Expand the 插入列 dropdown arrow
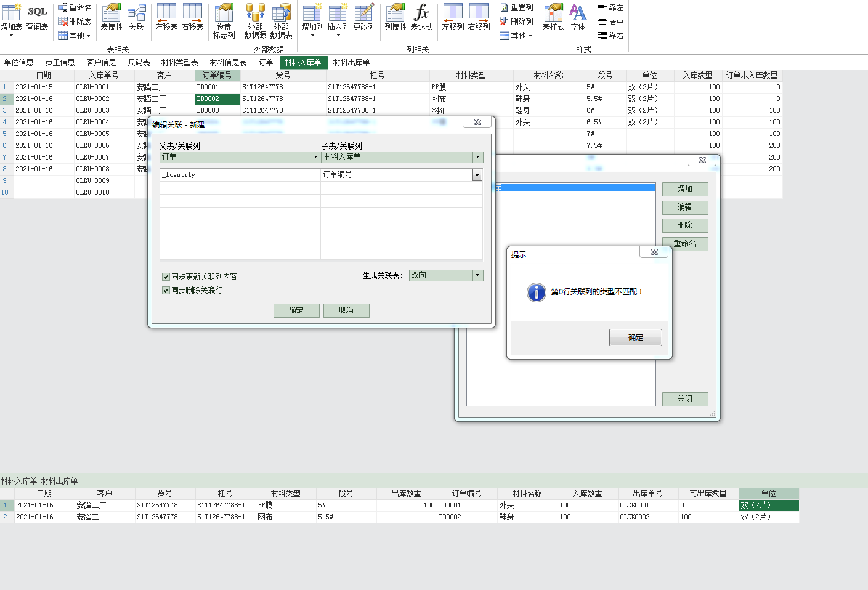The height and width of the screenshot is (590, 868). coord(338,36)
